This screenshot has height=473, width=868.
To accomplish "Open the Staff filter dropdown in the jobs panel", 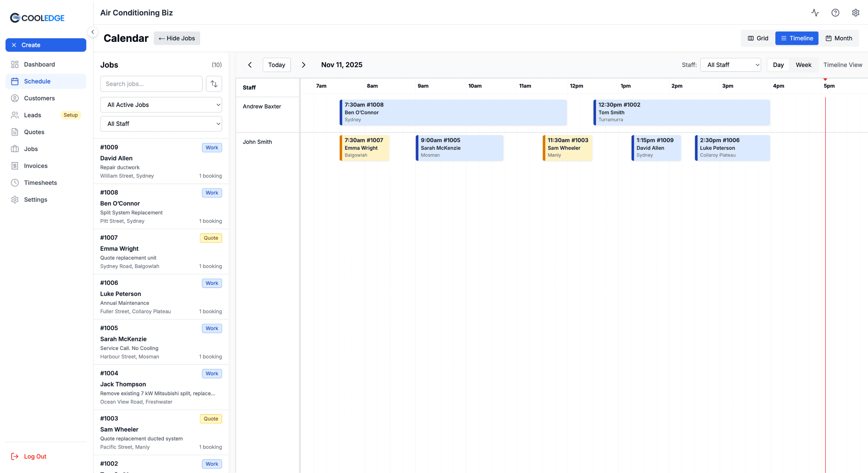I will (x=161, y=124).
